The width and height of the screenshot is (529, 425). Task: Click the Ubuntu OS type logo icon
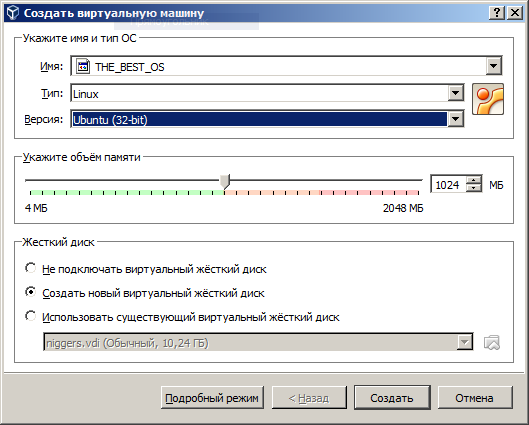[488, 99]
